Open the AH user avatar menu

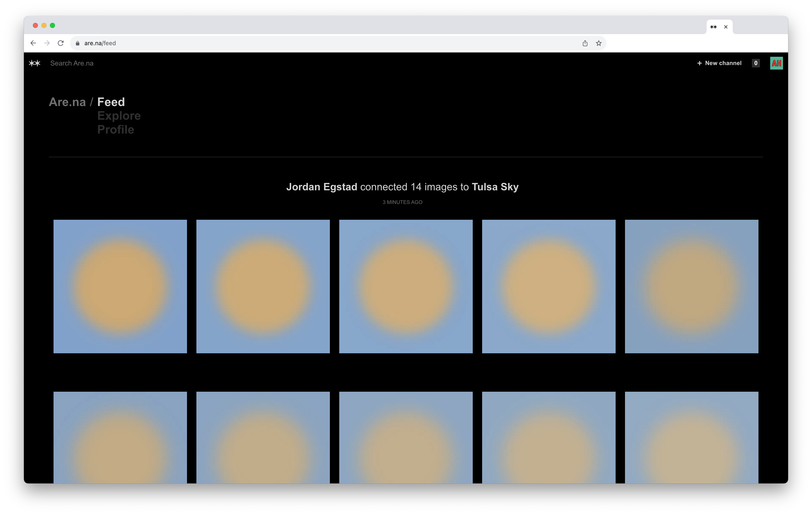[x=776, y=63]
